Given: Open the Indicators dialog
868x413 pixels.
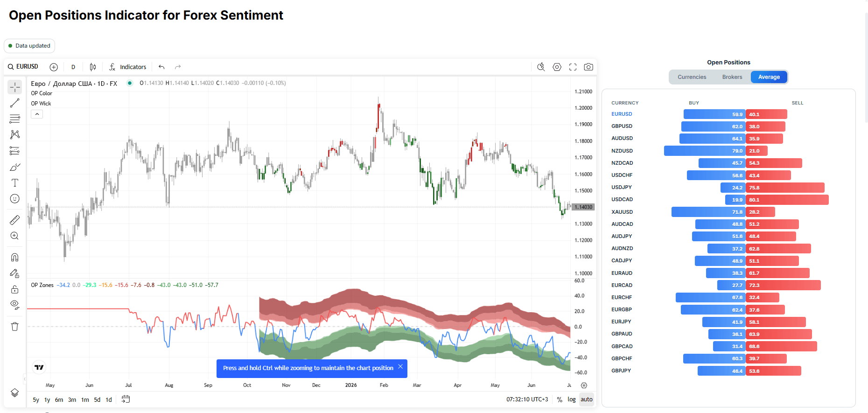Looking at the screenshot, I should point(128,67).
